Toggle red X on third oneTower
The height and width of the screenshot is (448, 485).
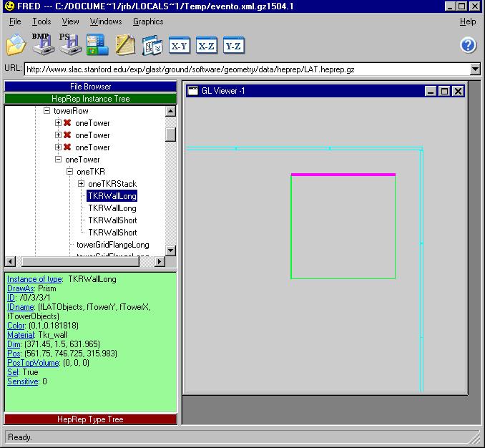(67, 147)
